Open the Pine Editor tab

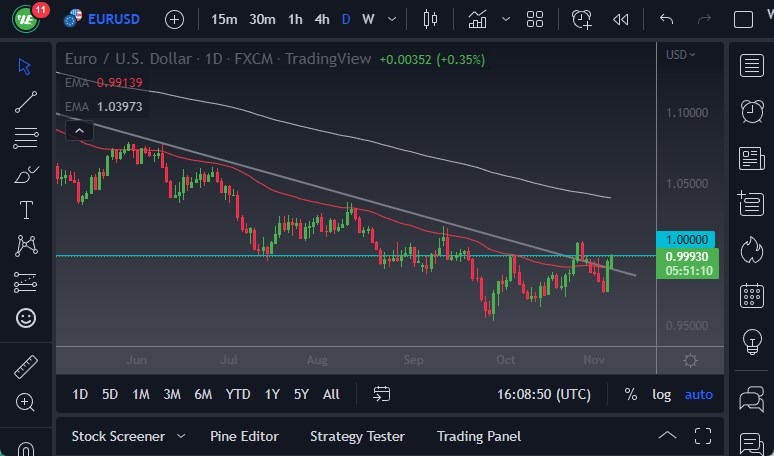(x=244, y=436)
